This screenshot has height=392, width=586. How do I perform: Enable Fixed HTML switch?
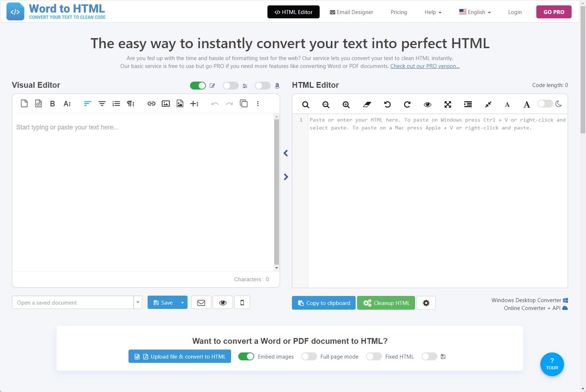[x=374, y=356]
